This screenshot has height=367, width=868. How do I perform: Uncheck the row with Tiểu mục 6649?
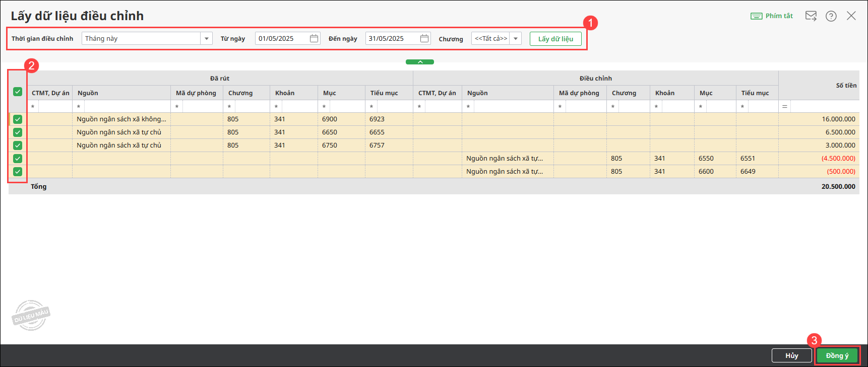coord(18,172)
